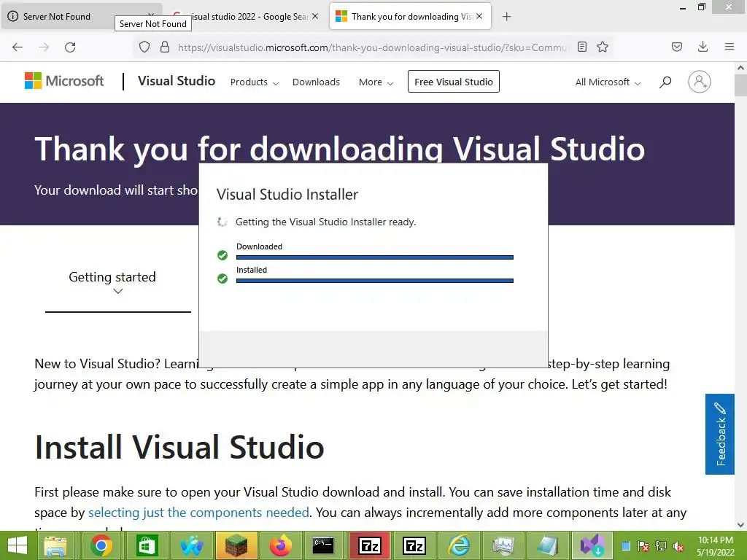Click the Downloaded progress bar
This screenshot has height=560, width=747.
(375, 257)
